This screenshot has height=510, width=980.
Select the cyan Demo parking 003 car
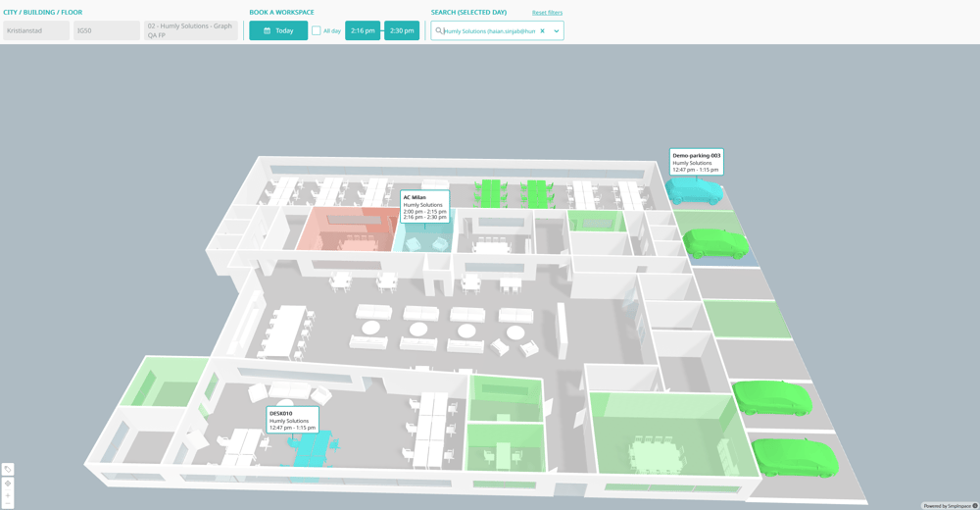click(x=694, y=190)
